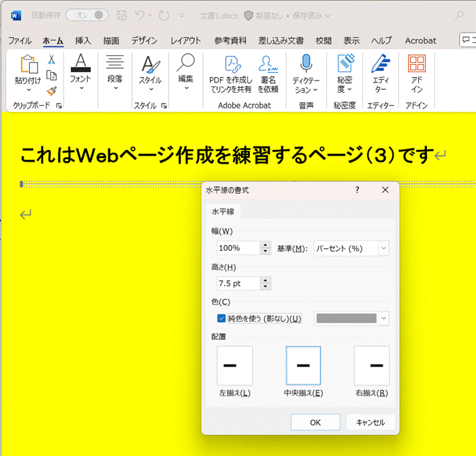Expand the Styles dropdown in ribbon
The image size is (476, 456).
point(150,74)
